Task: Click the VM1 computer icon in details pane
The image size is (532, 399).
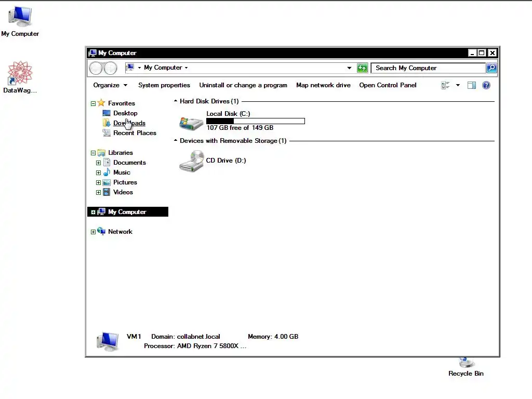Action: coord(108,341)
